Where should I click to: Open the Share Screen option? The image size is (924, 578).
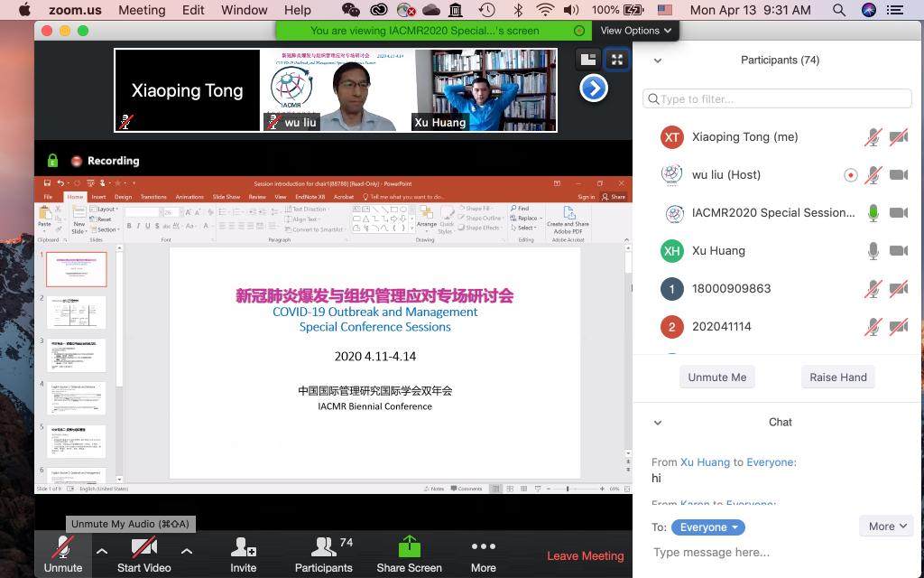click(409, 548)
